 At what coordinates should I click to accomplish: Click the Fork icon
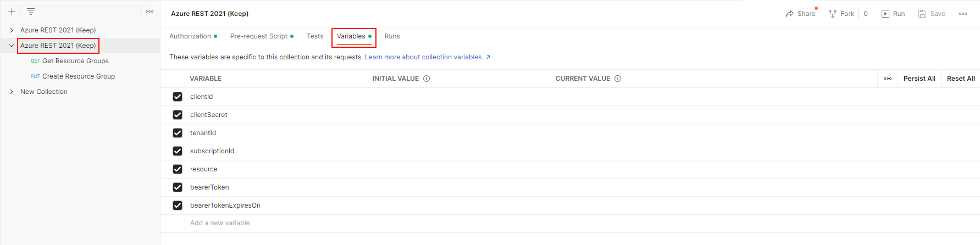pos(833,14)
